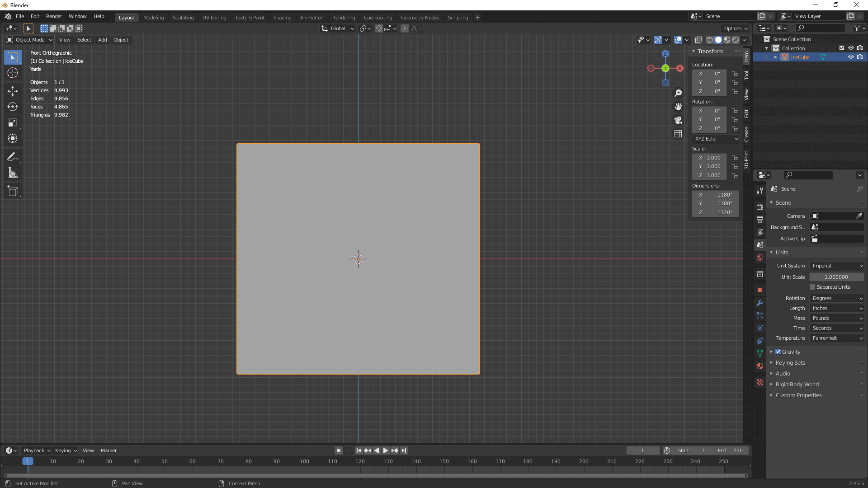Toggle Separate Units checkbox
Image resolution: width=868 pixels, height=488 pixels.
coord(812,286)
